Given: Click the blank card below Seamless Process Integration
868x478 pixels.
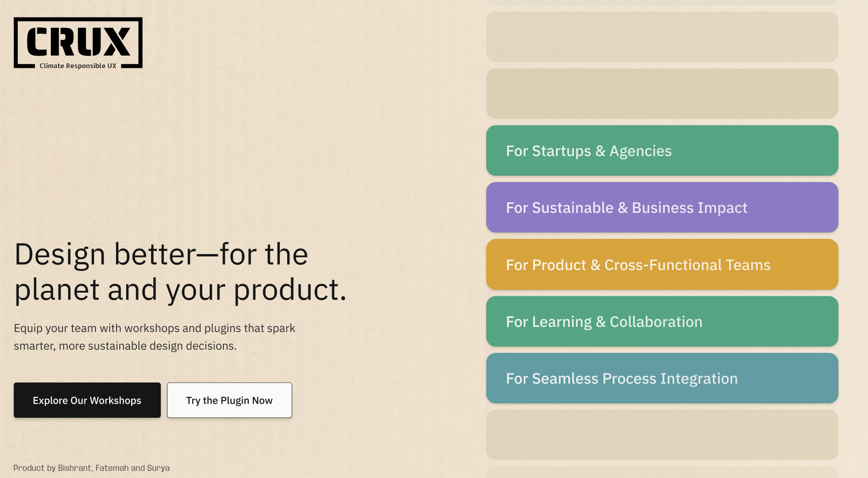Looking at the screenshot, I should 662,435.
